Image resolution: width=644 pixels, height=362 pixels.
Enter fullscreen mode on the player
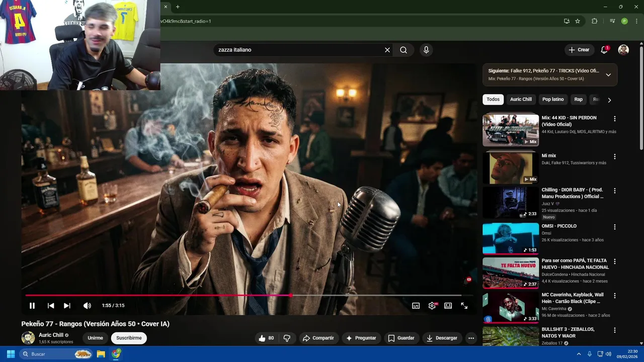pos(464,306)
